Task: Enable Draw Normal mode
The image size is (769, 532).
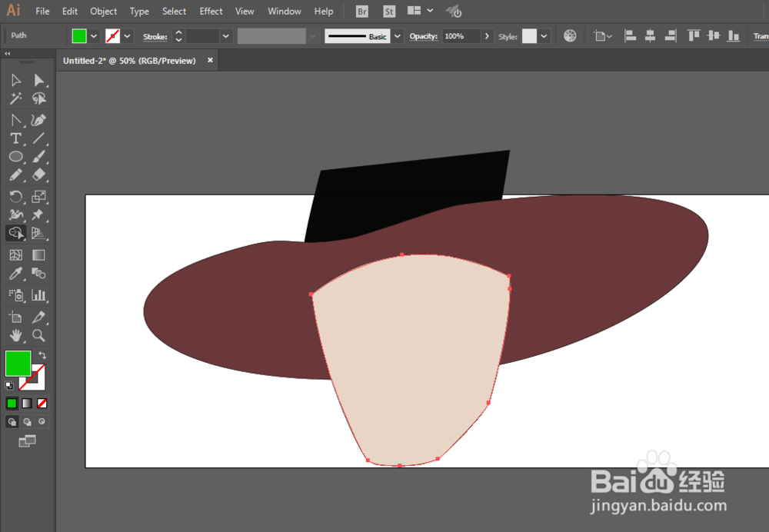Action: point(12,421)
